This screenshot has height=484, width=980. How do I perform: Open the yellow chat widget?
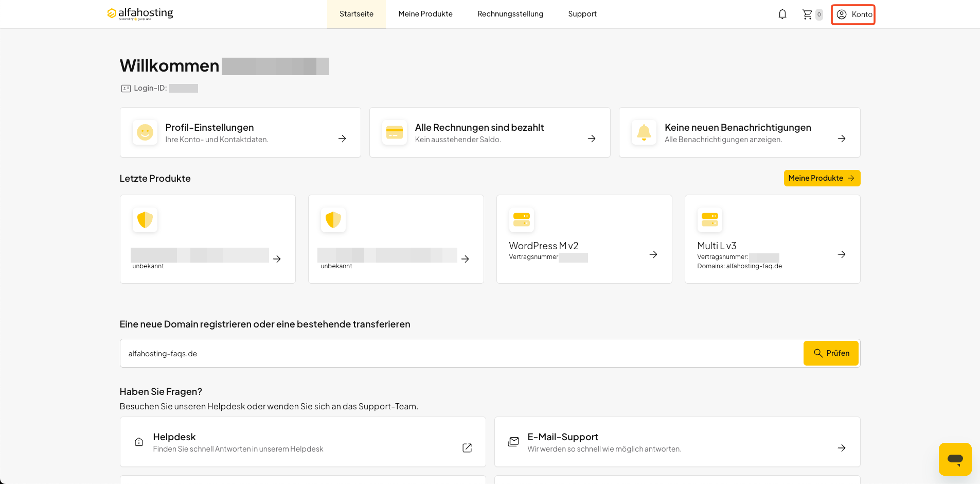point(955,459)
